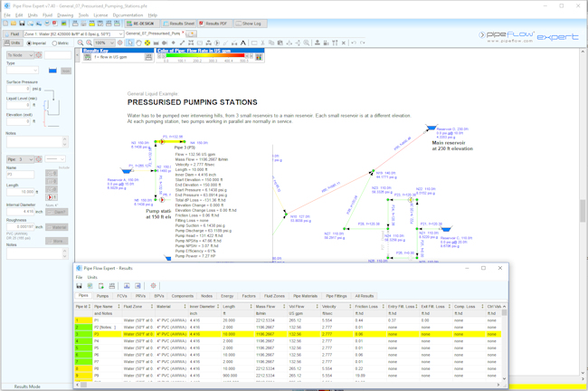This screenshot has height=391, width=588.
Task: Click the Material button in pipe panel
Action: click(x=57, y=227)
